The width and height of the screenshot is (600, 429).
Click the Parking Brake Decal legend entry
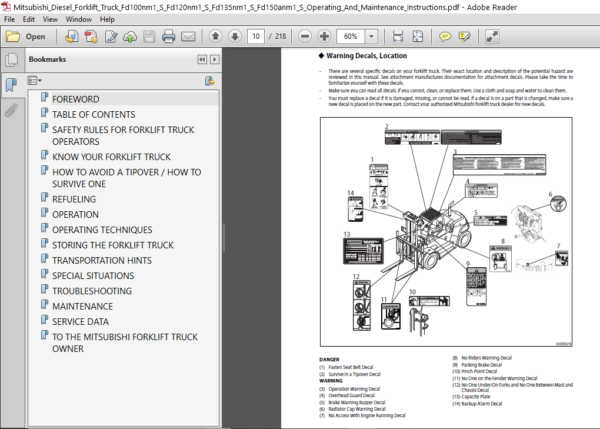point(477,365)
